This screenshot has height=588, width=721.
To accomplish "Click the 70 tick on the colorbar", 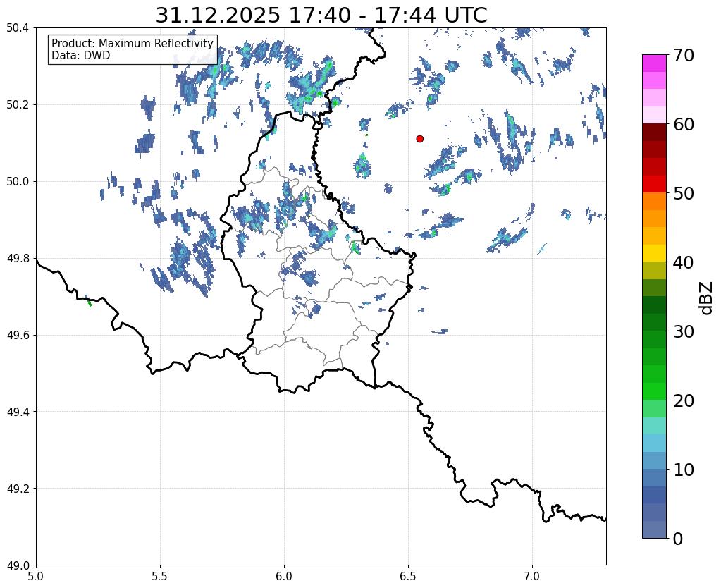I will click(x=684, y=55).
